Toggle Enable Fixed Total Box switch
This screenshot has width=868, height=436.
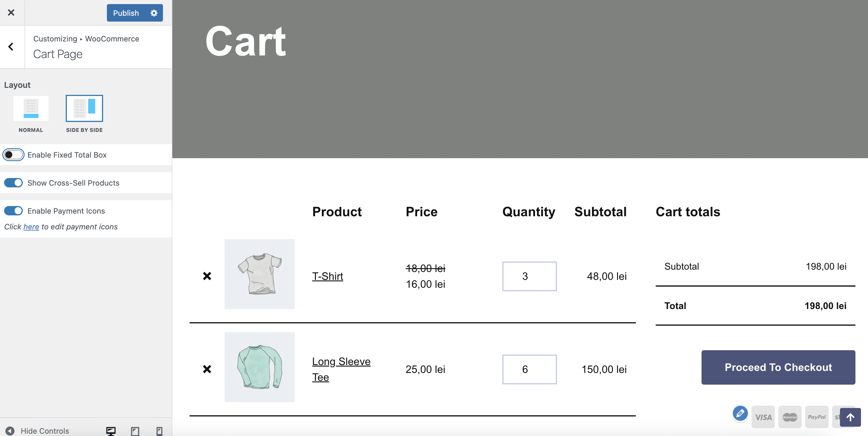click(13, 155)
